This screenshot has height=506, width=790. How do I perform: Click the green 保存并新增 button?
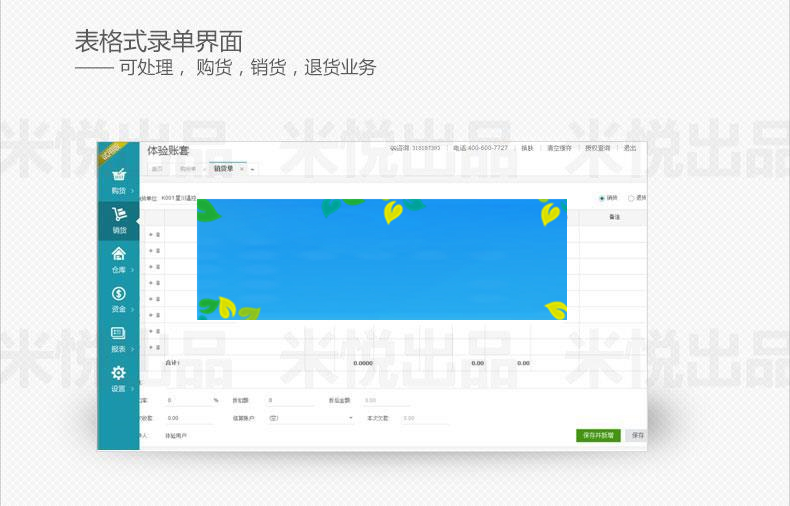click(x=598, y=436)
